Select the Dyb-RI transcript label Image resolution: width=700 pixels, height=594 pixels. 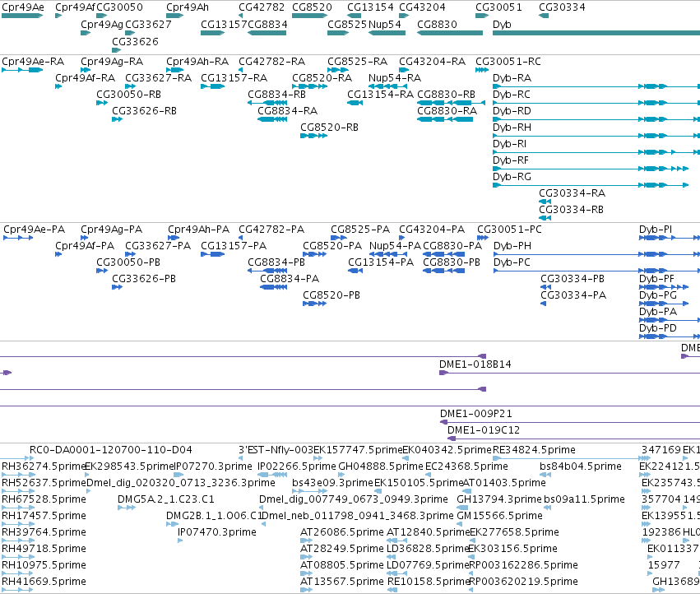(x=510, y=144)
